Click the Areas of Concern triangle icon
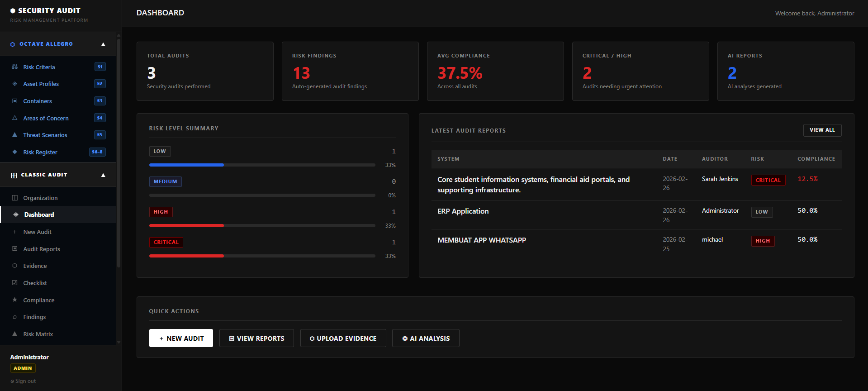Screen dimensions: 868x391 [x=14, y=118]
